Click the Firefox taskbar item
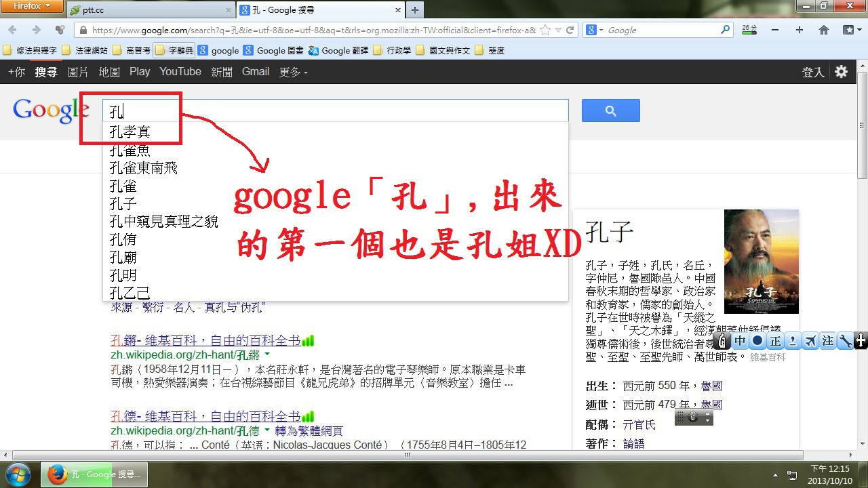This screenshot has width=868, height=488. click(x=94, y=474)
